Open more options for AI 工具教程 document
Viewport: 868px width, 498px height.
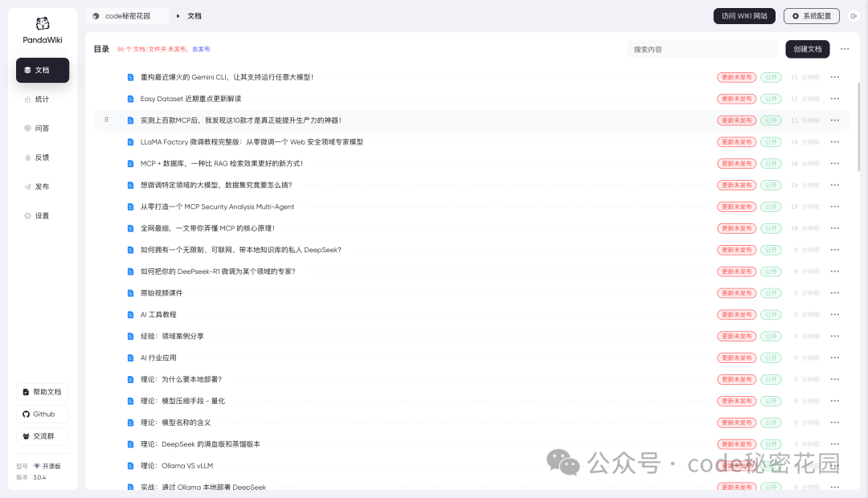[x=835, y=315]
